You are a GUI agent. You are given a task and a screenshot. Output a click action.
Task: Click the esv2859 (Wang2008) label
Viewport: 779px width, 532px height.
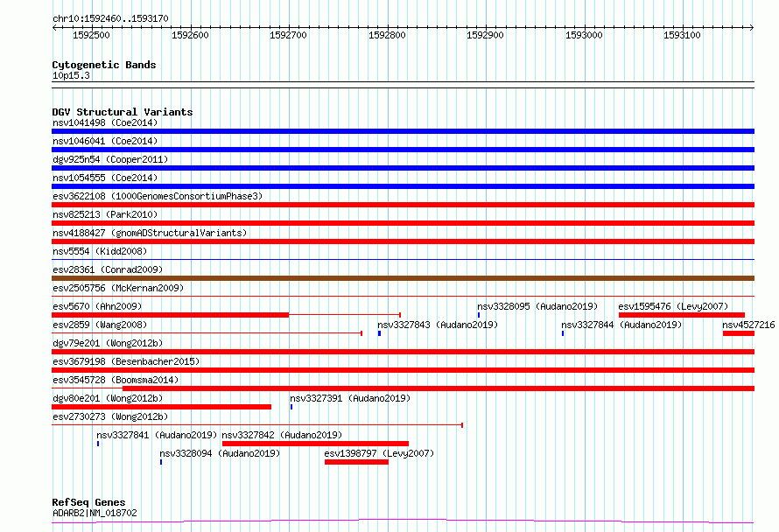(x=100, y=325)
